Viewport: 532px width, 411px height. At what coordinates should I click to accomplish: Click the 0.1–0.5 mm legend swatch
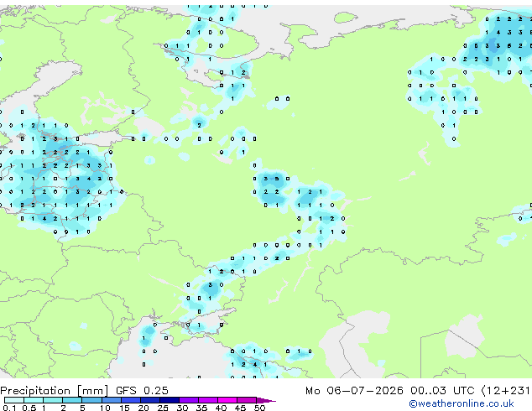14,400
